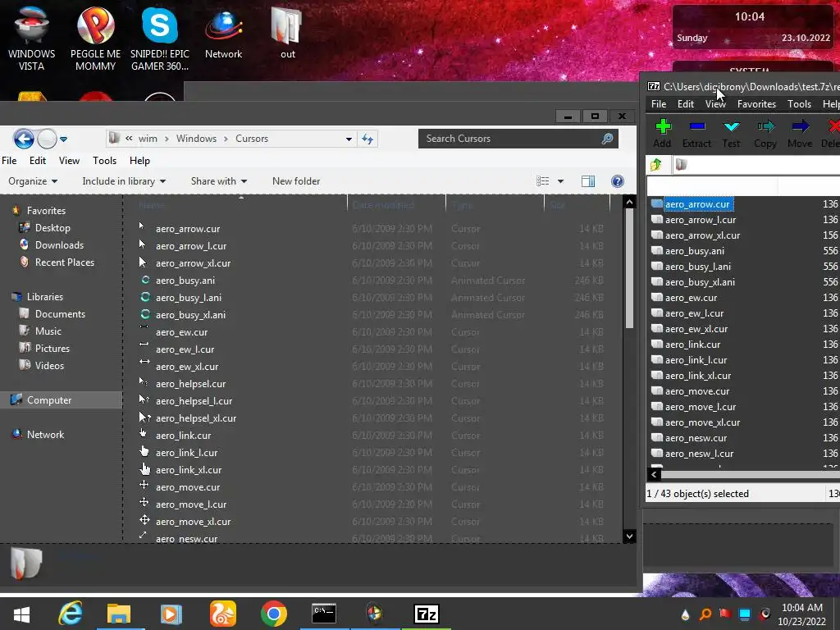This screenshot has height=630, width=840.
Task: Expand the breadcrumb overflow chevron before wim
Action: click(129, 138)
